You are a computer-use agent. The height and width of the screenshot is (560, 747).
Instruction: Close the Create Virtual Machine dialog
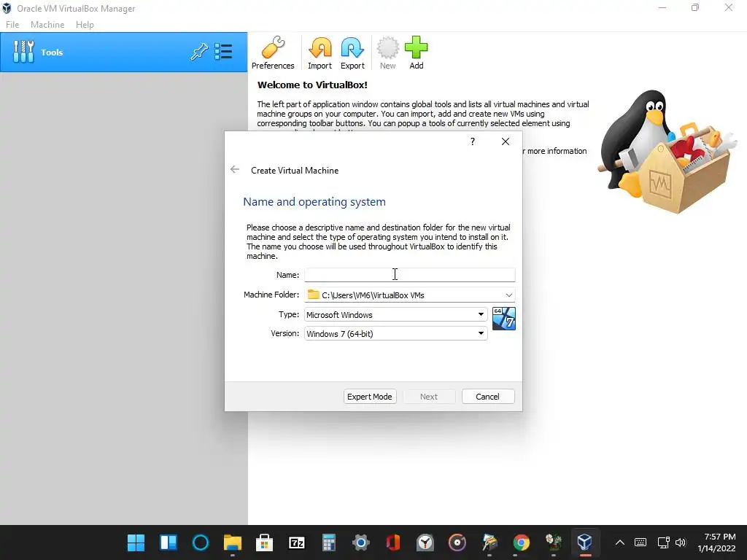click(506, 141)
